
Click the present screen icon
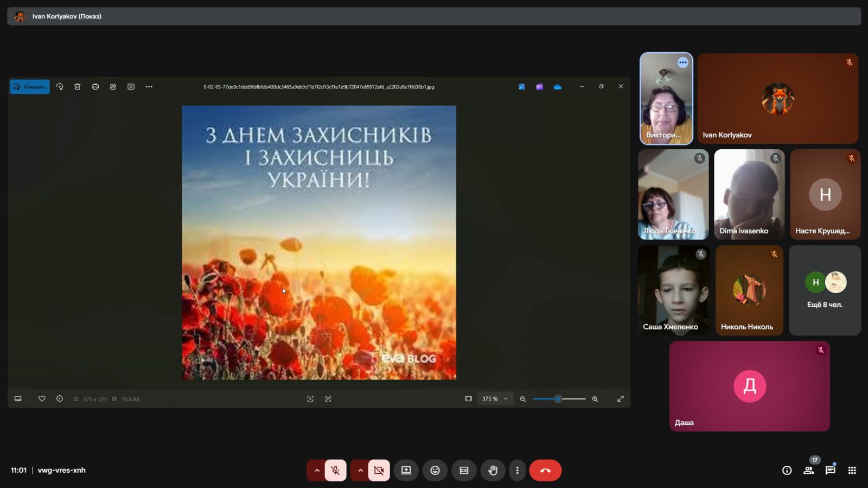click(x=406, y=470)
